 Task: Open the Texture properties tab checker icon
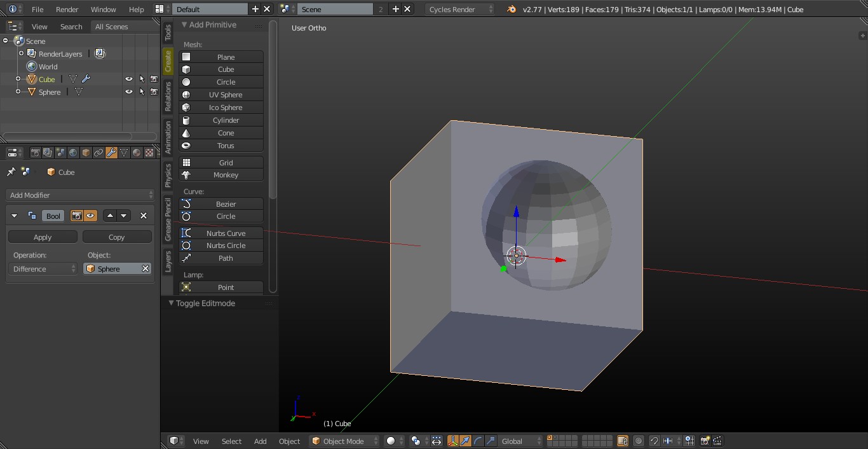click(x=149, y=153)
